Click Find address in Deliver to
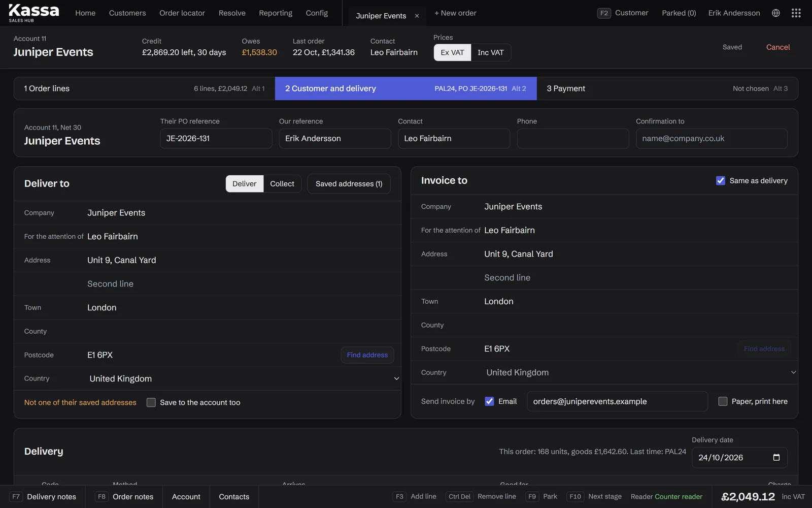Screen dimensions: 812x508 pyautogui.click(x=367, y=355)
